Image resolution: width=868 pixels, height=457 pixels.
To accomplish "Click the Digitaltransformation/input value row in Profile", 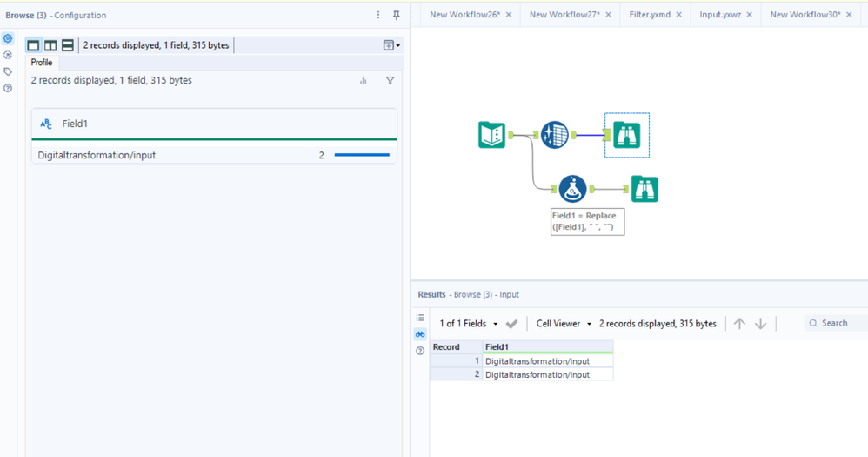I will pos(214,155).
